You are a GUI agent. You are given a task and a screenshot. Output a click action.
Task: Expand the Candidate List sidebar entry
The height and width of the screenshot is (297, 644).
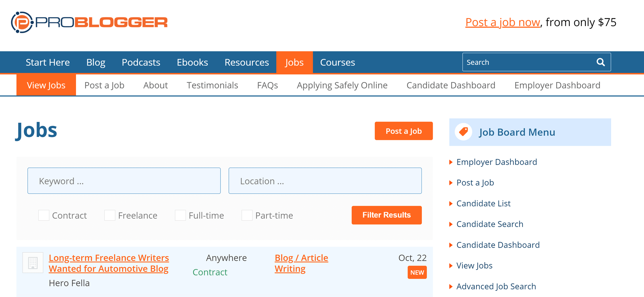483,203
